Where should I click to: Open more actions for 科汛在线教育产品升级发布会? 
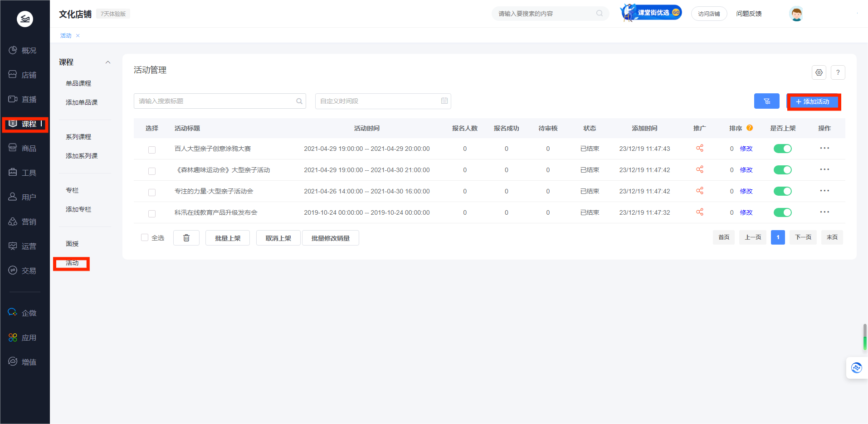[824, 212]
